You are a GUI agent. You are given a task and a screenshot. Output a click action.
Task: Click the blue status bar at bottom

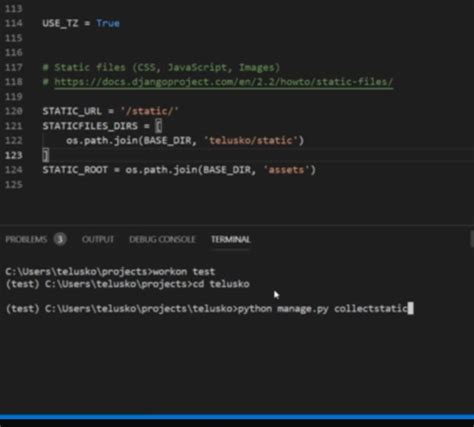(237, 417)
